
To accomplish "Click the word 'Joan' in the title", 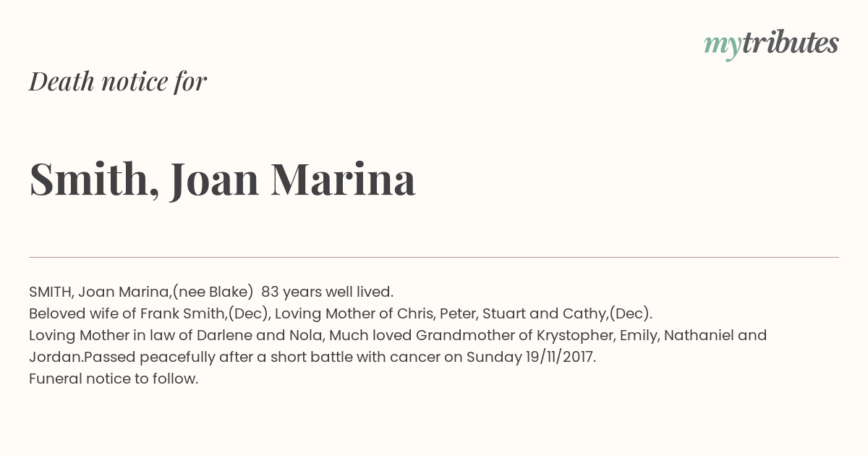I will (x=215, y=180).
